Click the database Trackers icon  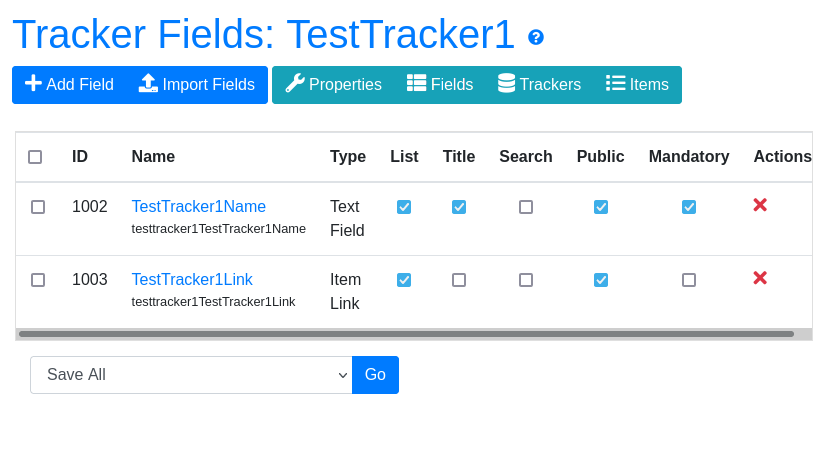[x=507, y=83]
